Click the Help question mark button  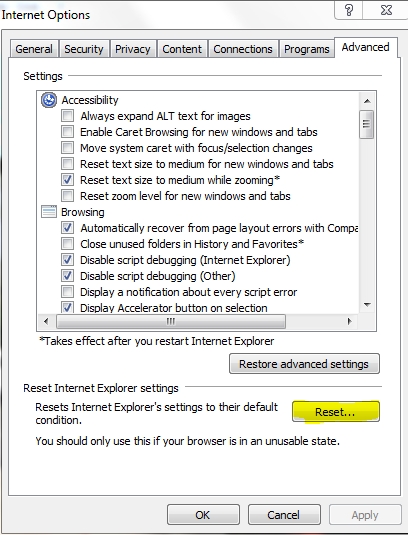pyautogui.click(x=349, y=10)
